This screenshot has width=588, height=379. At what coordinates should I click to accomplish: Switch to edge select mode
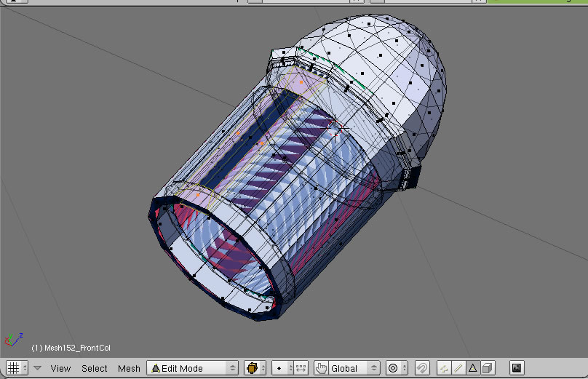point(458,368)
